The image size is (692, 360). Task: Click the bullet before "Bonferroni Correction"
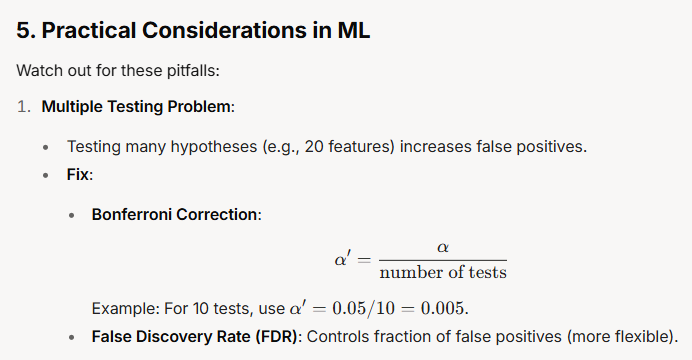point(72,215)
